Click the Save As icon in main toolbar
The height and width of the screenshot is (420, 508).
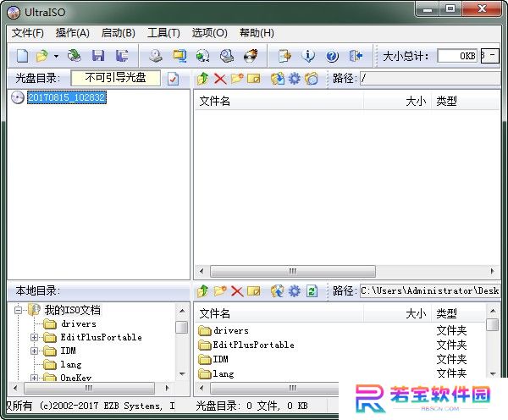click(x=122, y=56)
